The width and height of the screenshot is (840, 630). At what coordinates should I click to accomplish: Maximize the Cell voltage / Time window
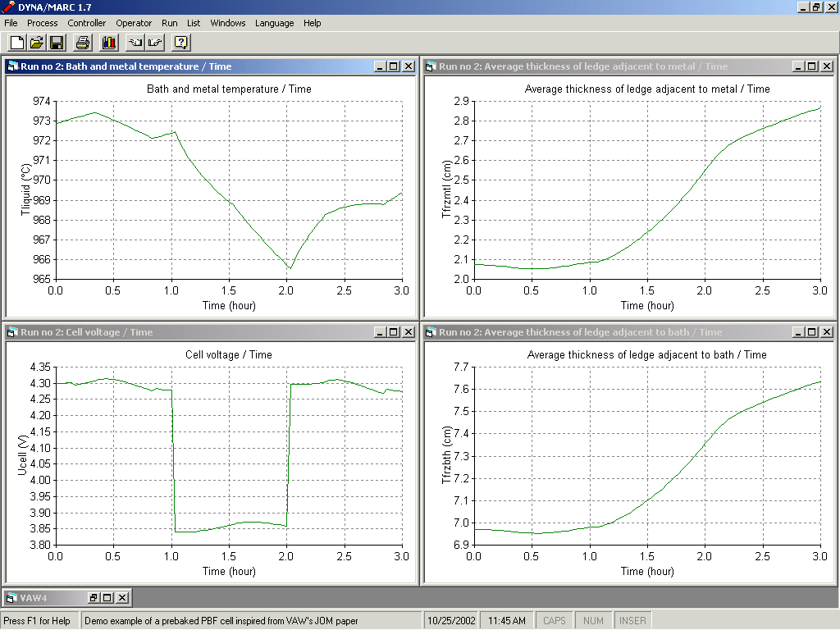[x=394, y=332]
